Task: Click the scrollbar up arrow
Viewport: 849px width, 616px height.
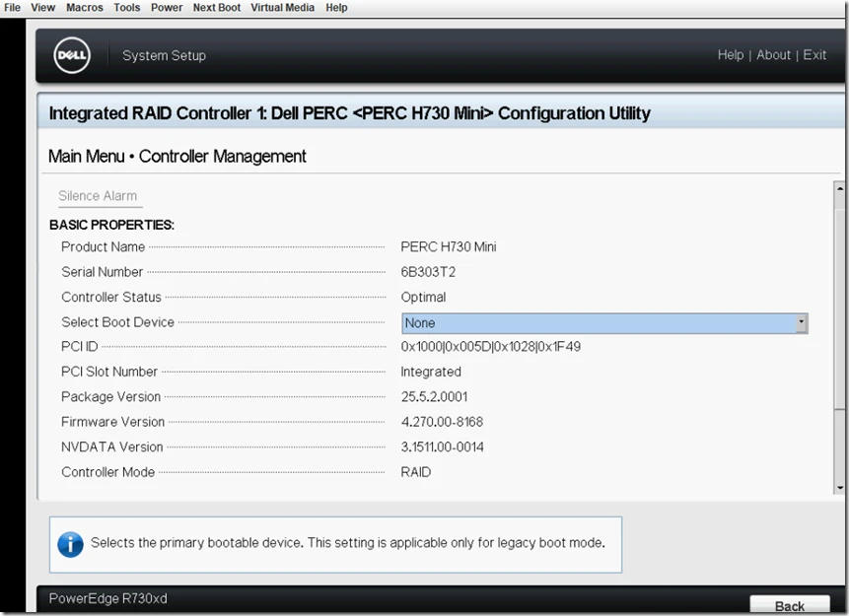Action: coord(840,188)
